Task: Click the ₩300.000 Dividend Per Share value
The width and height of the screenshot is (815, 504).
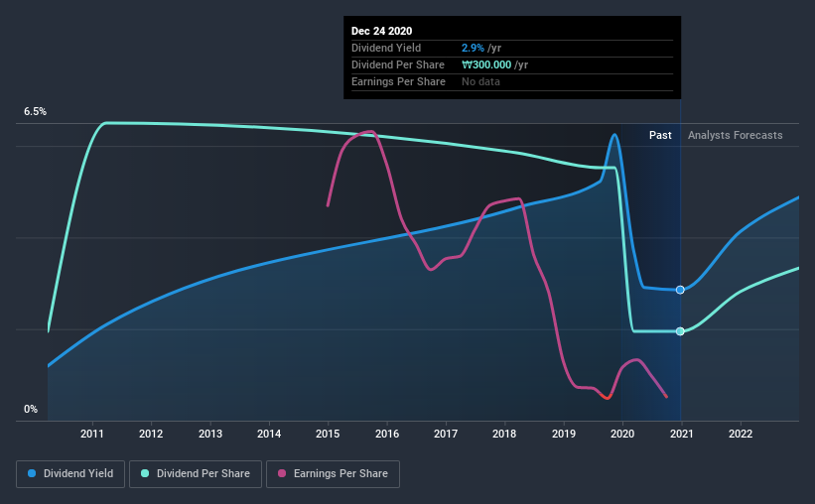Action: click(486, 64)
